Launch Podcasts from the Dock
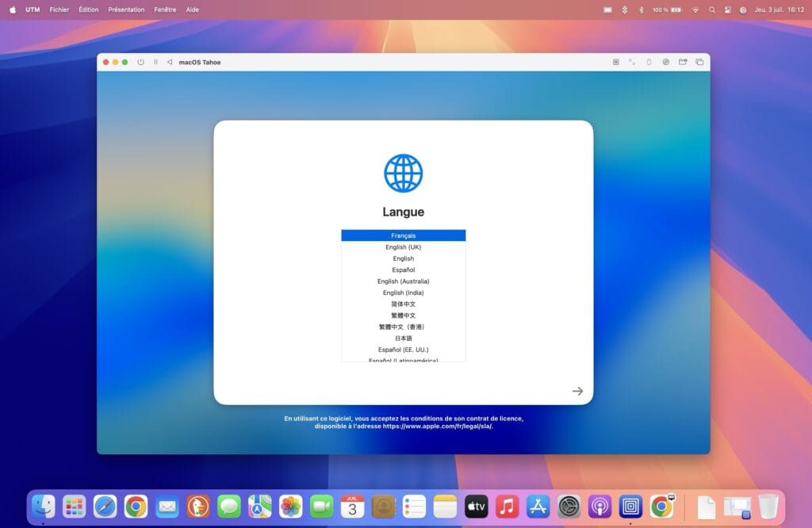Image resolution: width=812 pixels, height=528 pixels. pyautogui.click(x=599, y=507)
